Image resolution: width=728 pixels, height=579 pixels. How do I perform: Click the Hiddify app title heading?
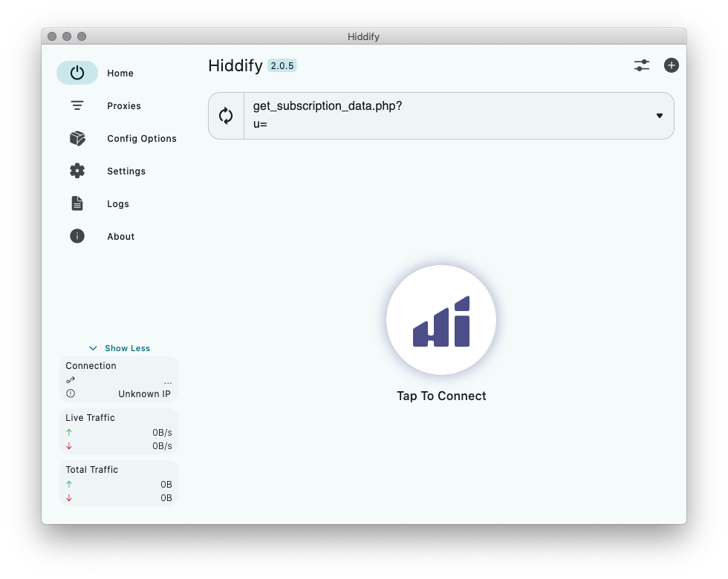235,66
